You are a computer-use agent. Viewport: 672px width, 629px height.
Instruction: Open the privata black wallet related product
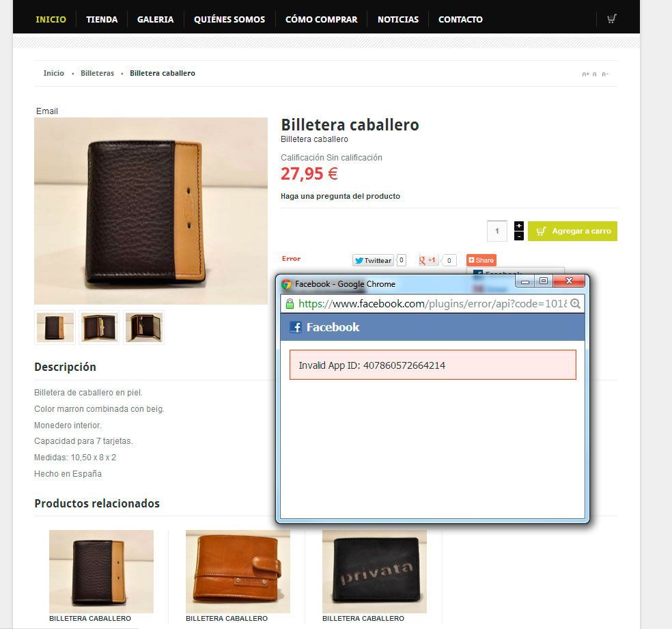click(x=374, y=571)
